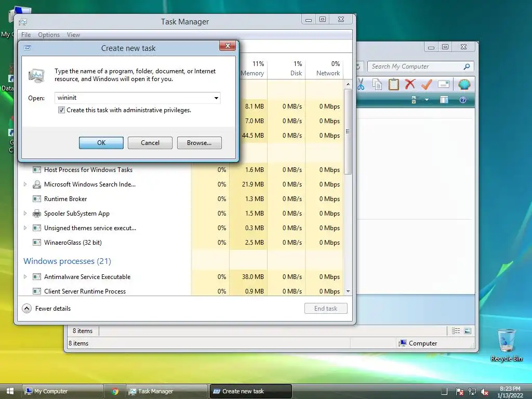Click the Action Center flag tray icon
This screenshot has height=399, width=532.
[x=459, y=392]
